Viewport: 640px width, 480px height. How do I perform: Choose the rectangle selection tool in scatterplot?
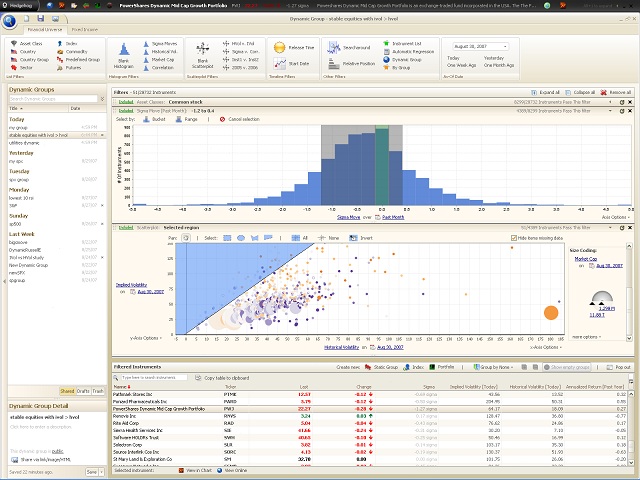[x=227, y=238]
